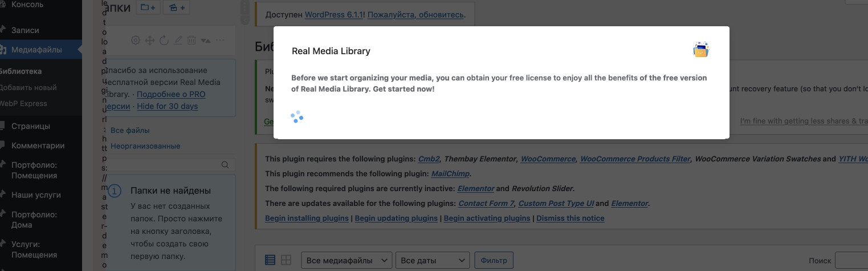Click the sort triangles icon
The width and height of the screenshot is (868, 271).
(x=205, y=41)
